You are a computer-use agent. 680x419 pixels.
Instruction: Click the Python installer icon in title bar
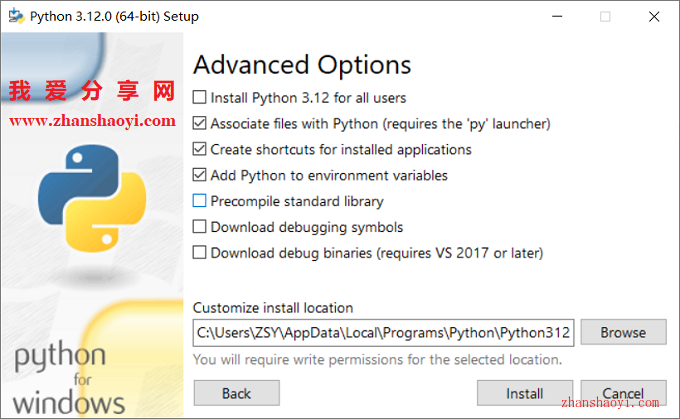tap(16, 16)
